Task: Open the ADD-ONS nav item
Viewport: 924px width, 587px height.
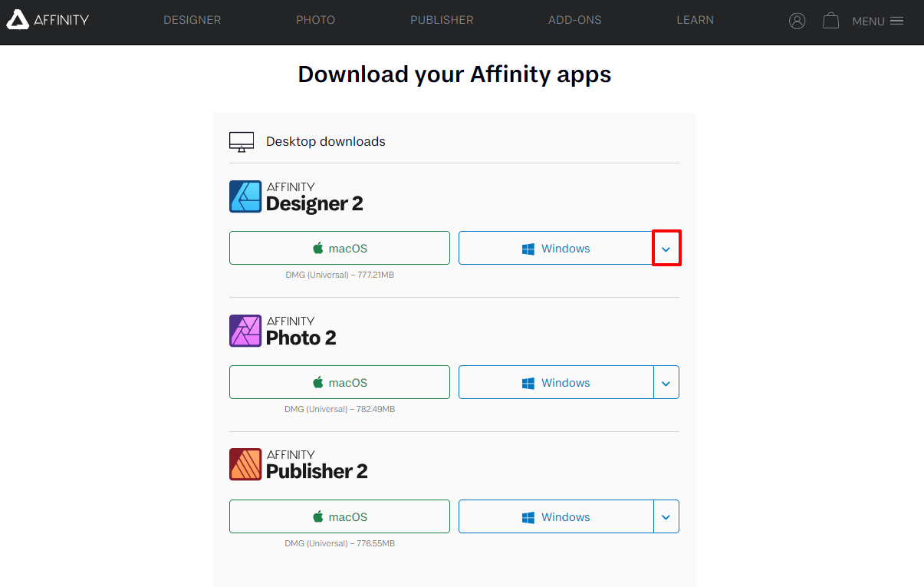Action: coord(574,20)
